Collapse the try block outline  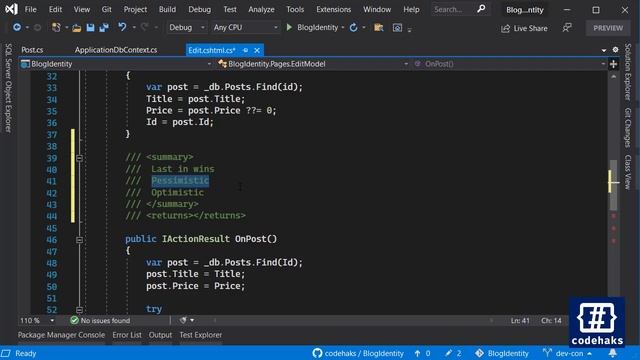pyautogui.click(x=80, y=310)
